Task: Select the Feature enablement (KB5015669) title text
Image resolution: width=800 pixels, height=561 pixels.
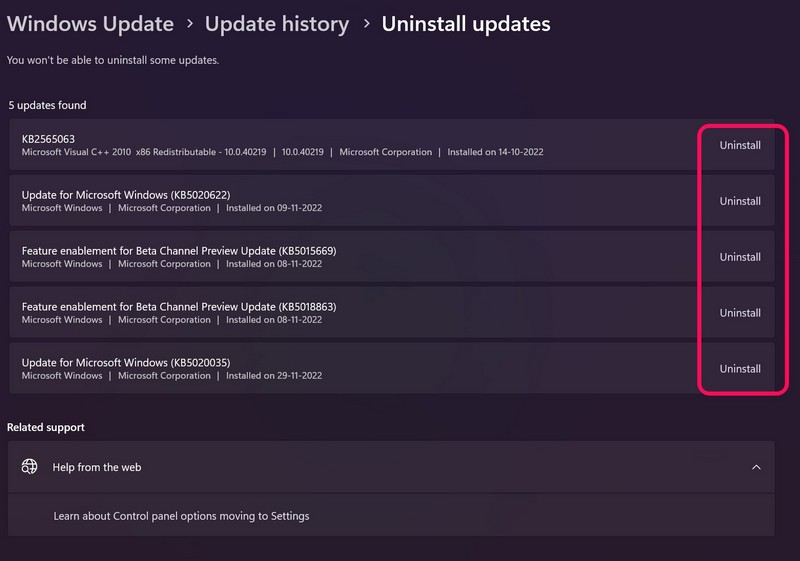Action: point(178,250)
